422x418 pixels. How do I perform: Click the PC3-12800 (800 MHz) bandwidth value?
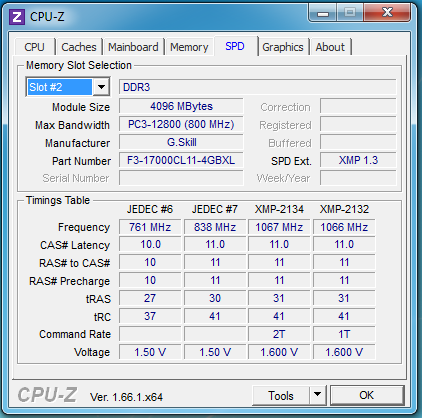[x=181, y=124]
